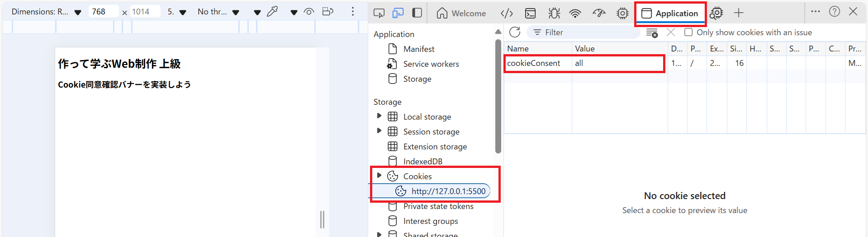Open the Console panel icon
This screenshot has width=868, height=237.
click(x=530, y=14)
